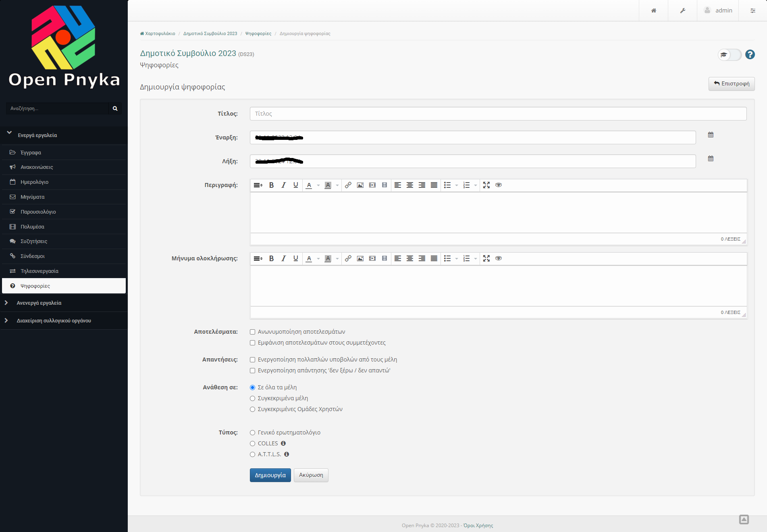Center text in Περιγραφή editor

click(x=410, y=185)
